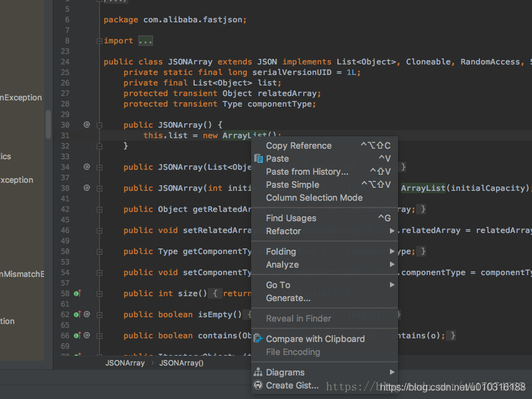Expand the folded setRelatedArray method on line 46
This screenshot has height=399, width=532.
coord(99,231)
